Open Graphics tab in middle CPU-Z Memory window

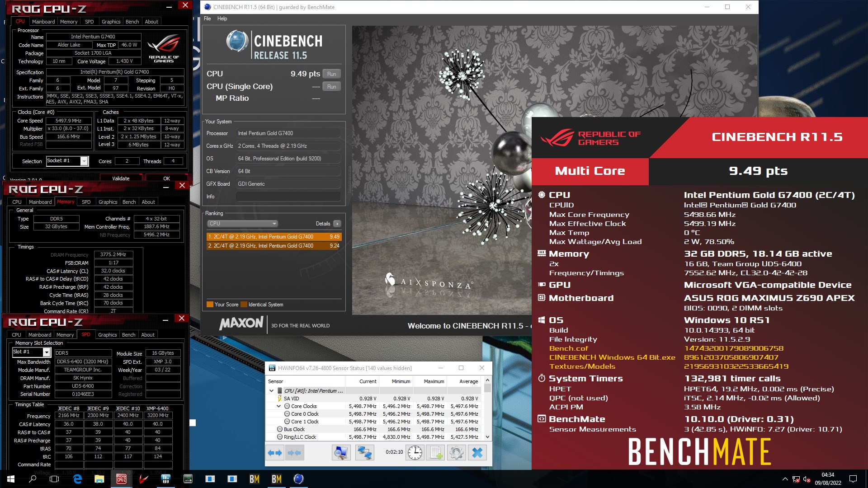[108, 202]
